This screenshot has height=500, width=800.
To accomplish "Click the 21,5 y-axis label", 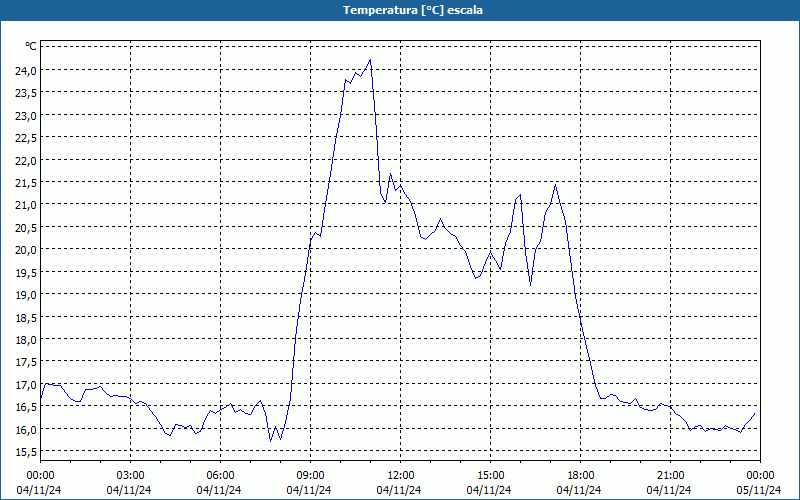I will 26,183.
